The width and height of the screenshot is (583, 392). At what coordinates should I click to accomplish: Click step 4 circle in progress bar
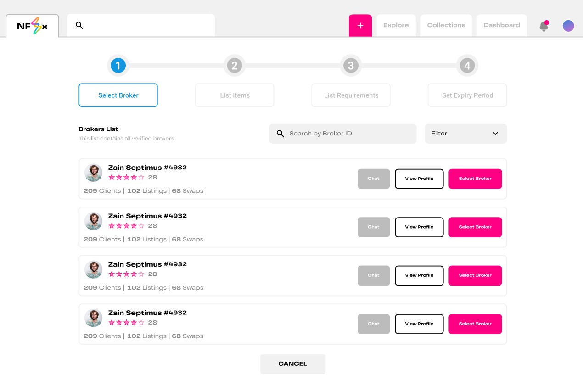[467, 66]
